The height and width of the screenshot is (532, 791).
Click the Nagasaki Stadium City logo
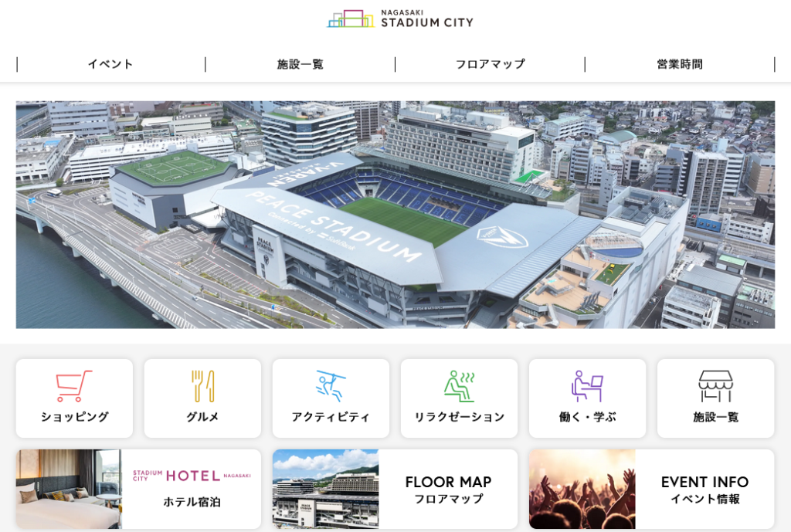[x=400, y=19]
